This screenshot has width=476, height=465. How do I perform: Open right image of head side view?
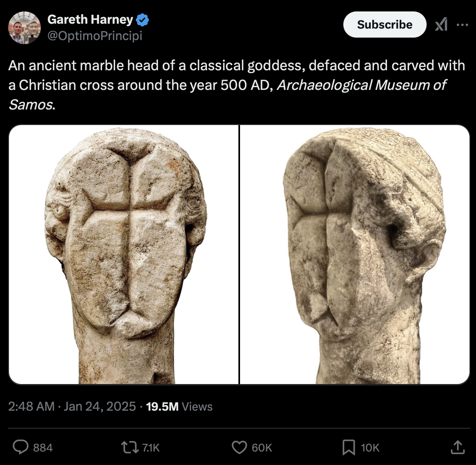(x=355, y=255)
